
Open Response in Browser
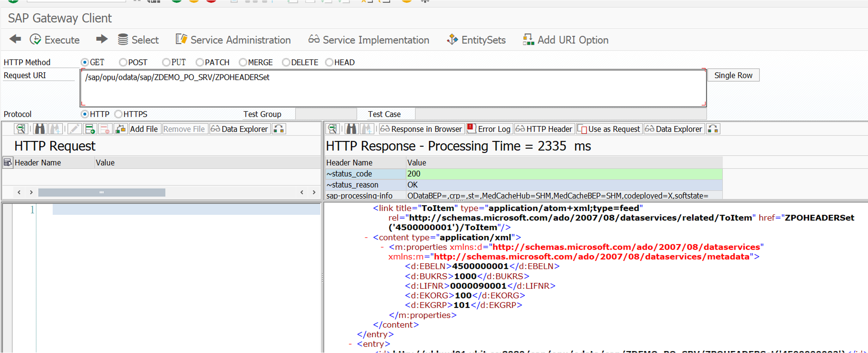pos(421,129)
